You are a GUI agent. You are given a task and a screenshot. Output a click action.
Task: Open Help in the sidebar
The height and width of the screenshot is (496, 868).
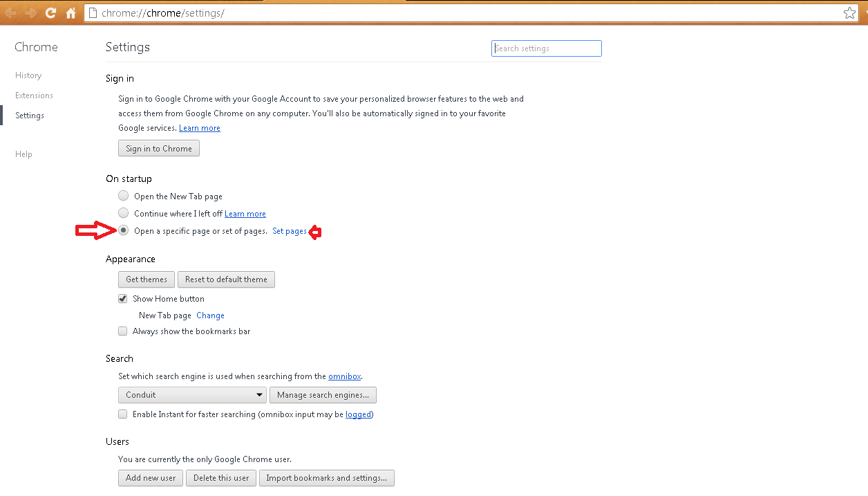(x=23, y=154)
